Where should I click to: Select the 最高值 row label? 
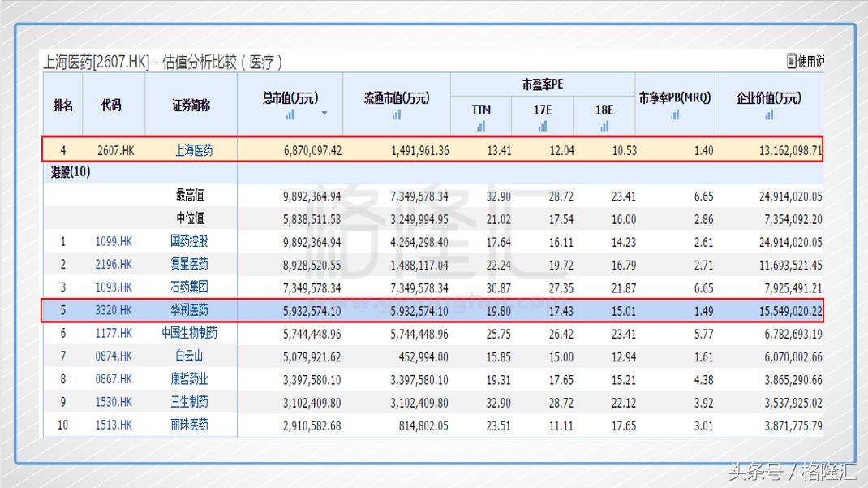pos(190,195)
